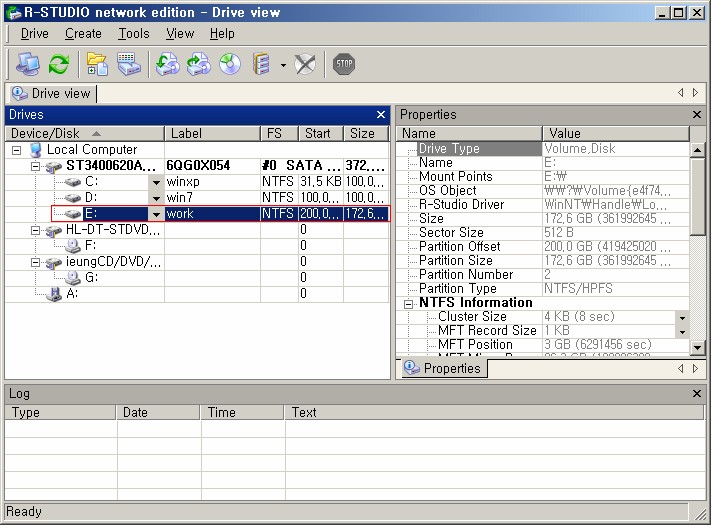The image size is (711, 525).
Task: Click left tab-scroll arrow under Properties
Action: point(681,368)
